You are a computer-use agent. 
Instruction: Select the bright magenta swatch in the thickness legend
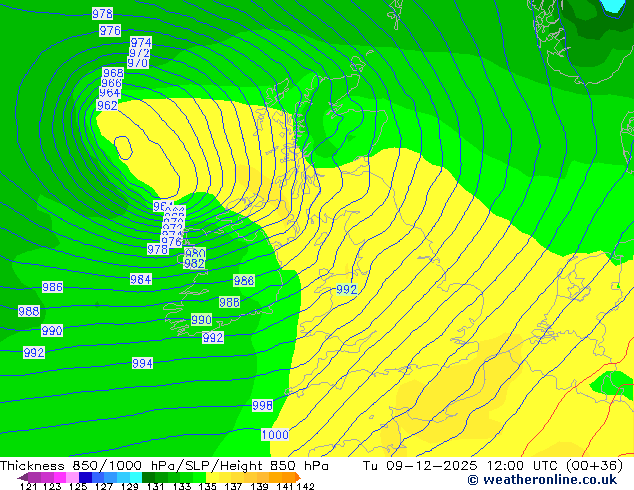coord(60,477)
